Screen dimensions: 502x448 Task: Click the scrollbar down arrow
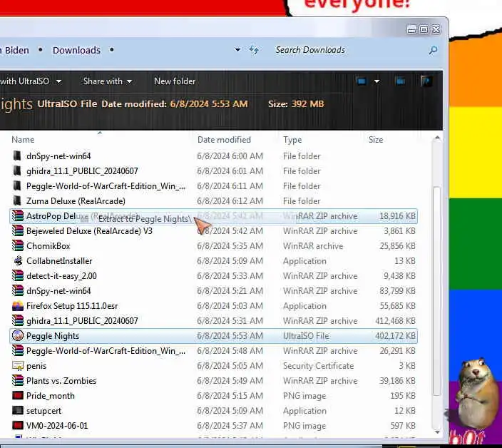pos(437,432)
